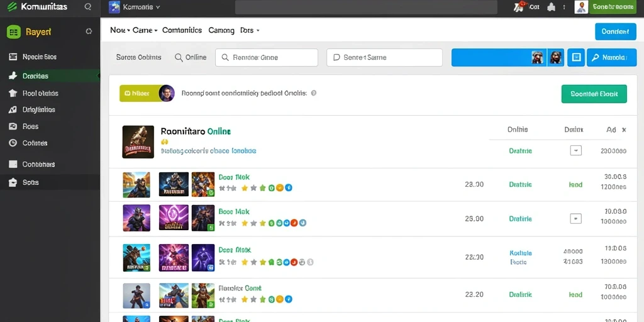644x322 pixels.
Task: Click the blue Naoola button
Action: click(611, 57)
